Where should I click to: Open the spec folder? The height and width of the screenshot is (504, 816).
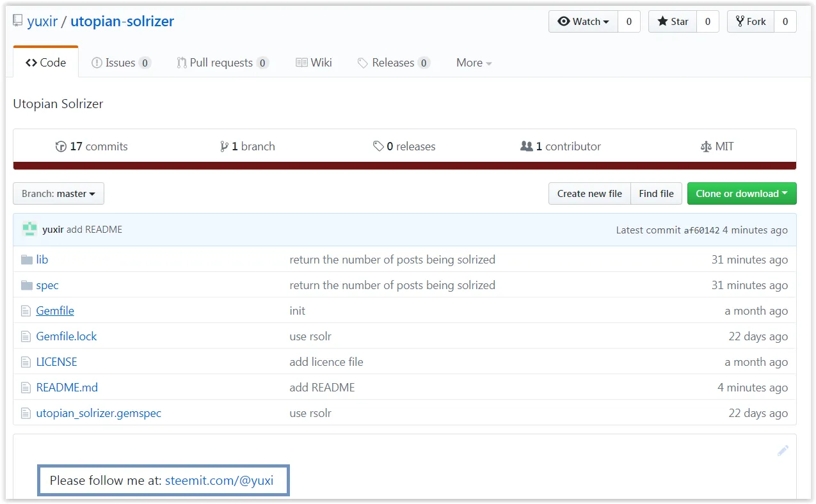pyautogui.click(x=47, y=285)
